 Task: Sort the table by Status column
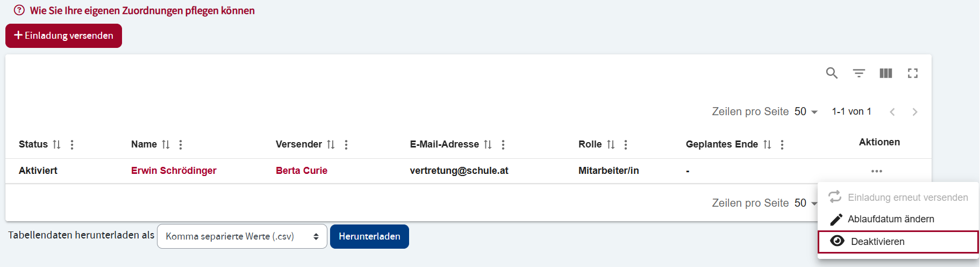point(56,144)
